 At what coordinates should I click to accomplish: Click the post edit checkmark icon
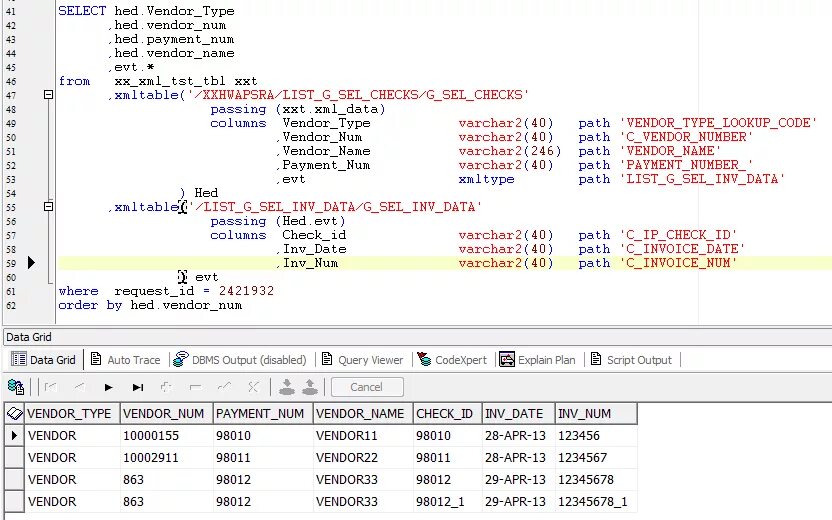[224, 387]
